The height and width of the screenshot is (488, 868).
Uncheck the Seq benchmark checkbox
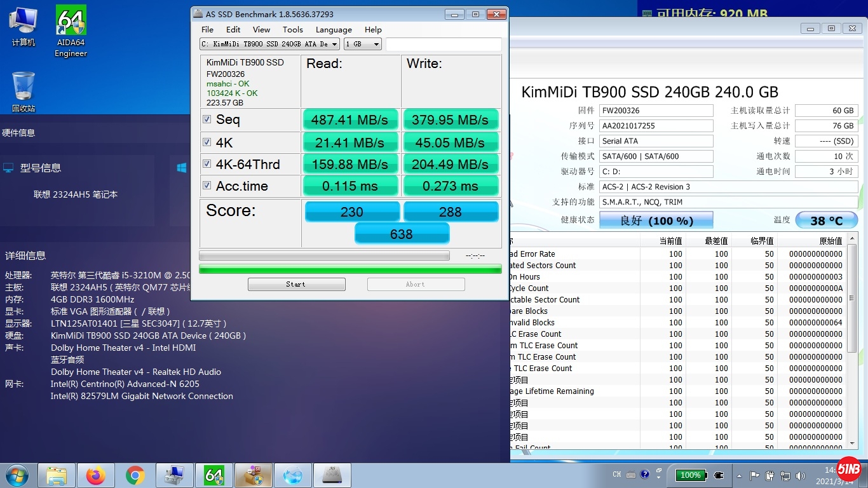click(x=207, y=119)
